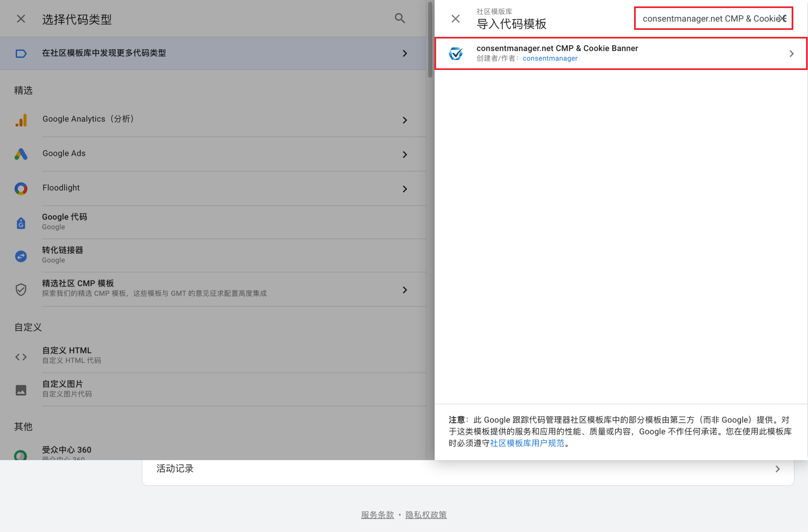Click the 转化链接器 arrows icon

pyautogui.click(x=21, y=256)
